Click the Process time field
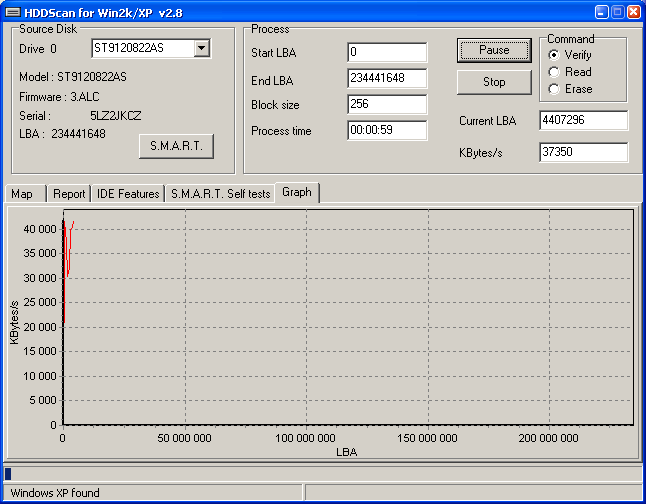 pos(387,130)
